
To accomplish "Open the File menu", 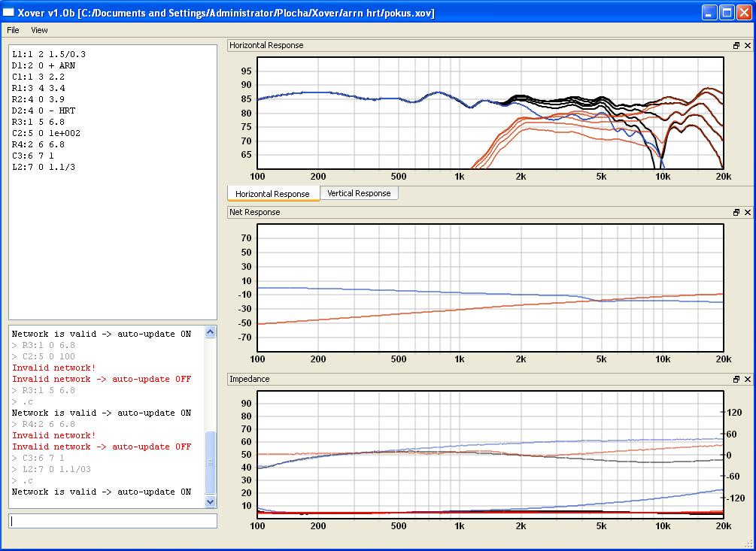I will click(13, 30).
